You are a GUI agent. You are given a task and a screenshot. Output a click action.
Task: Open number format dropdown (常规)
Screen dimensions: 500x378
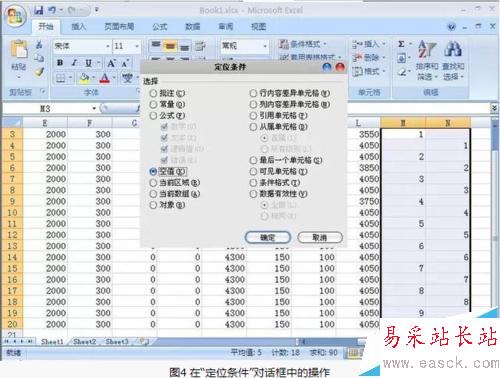265,46
